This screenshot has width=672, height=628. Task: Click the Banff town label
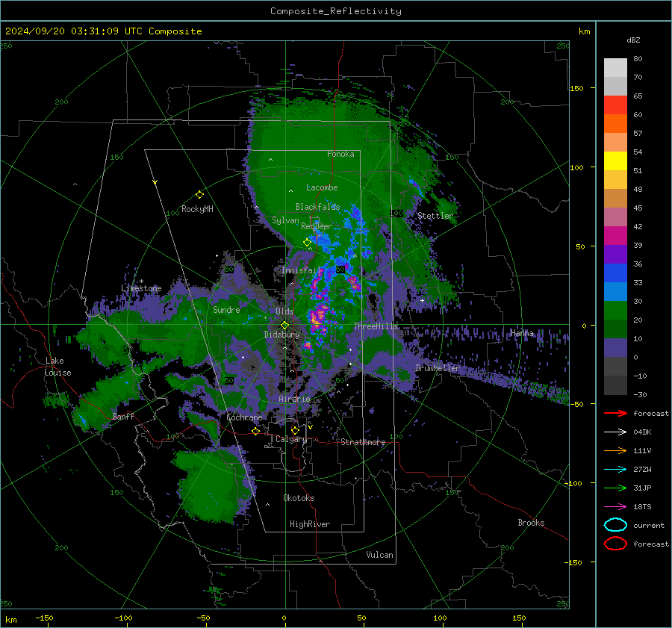(x=123, y=416)
